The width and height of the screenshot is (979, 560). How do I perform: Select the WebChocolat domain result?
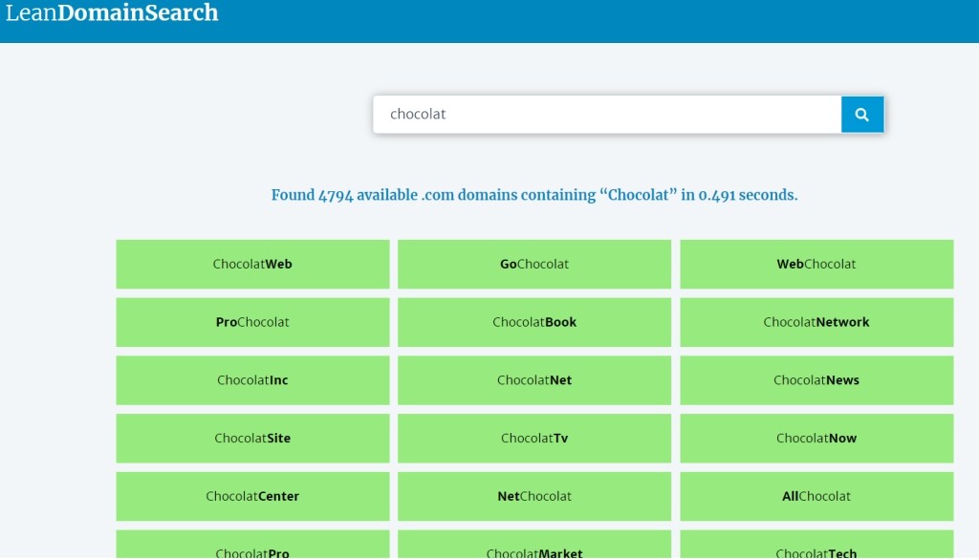pyautogui.click(x=816, y=264)
